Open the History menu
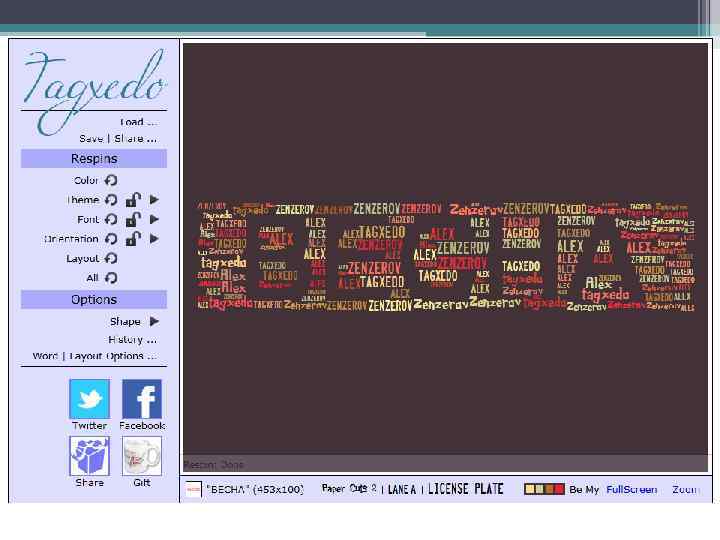 point(132,340)
